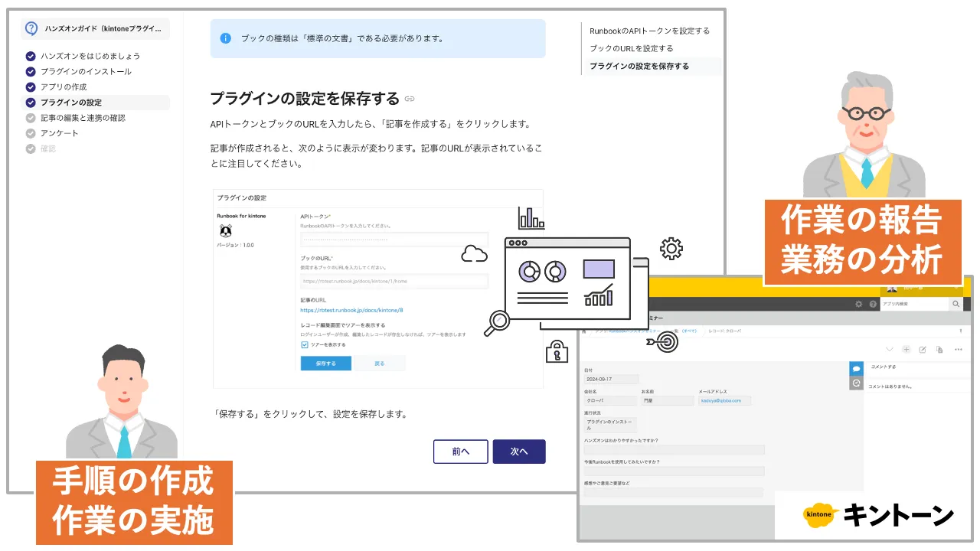Open kintone help icon in the dark header
Image resolution: width=980 pixels, height=551 pixels.
[873, 304]
